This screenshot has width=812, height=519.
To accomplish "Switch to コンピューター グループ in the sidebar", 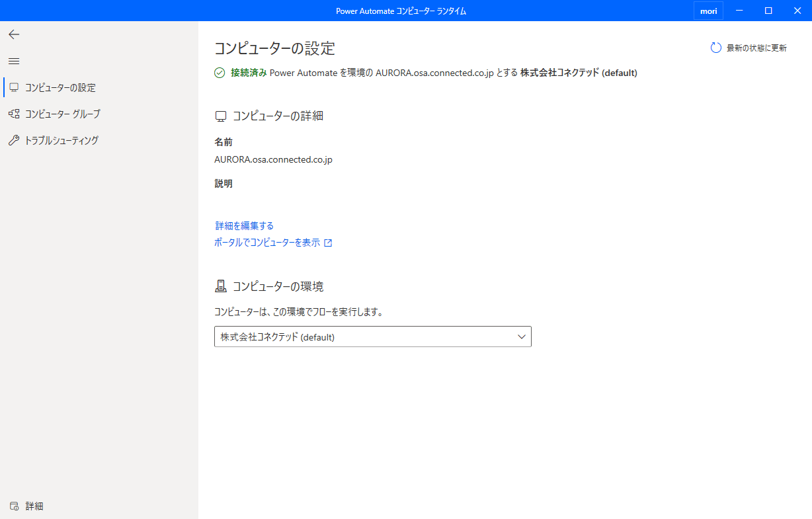I will click(62, 114).
